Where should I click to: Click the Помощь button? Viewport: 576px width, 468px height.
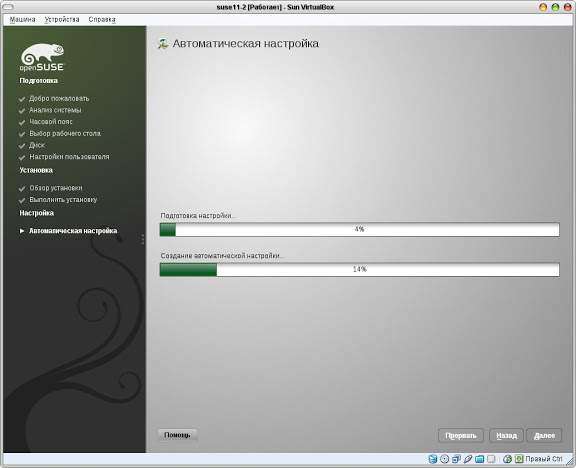point(177,435)
